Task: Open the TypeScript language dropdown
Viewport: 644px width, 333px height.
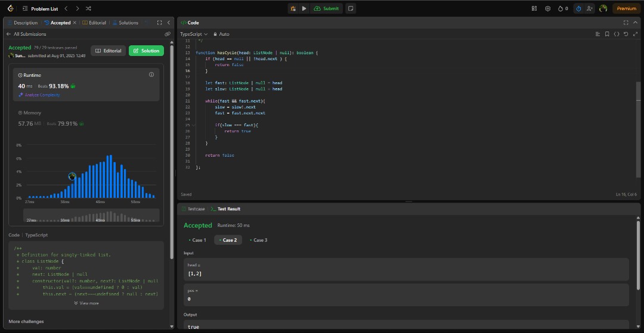Action: (x=194, y=34)
